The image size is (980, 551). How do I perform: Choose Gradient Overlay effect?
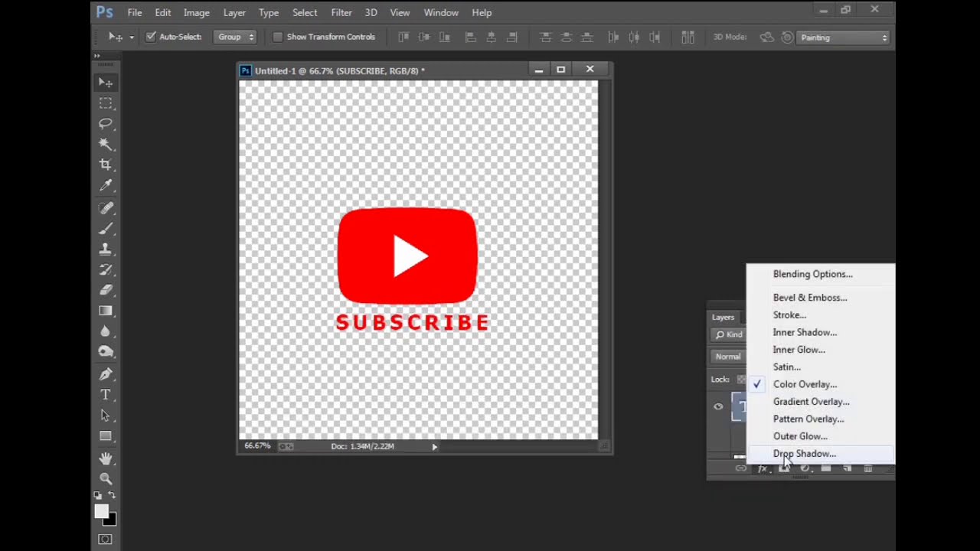click(821, 402)
